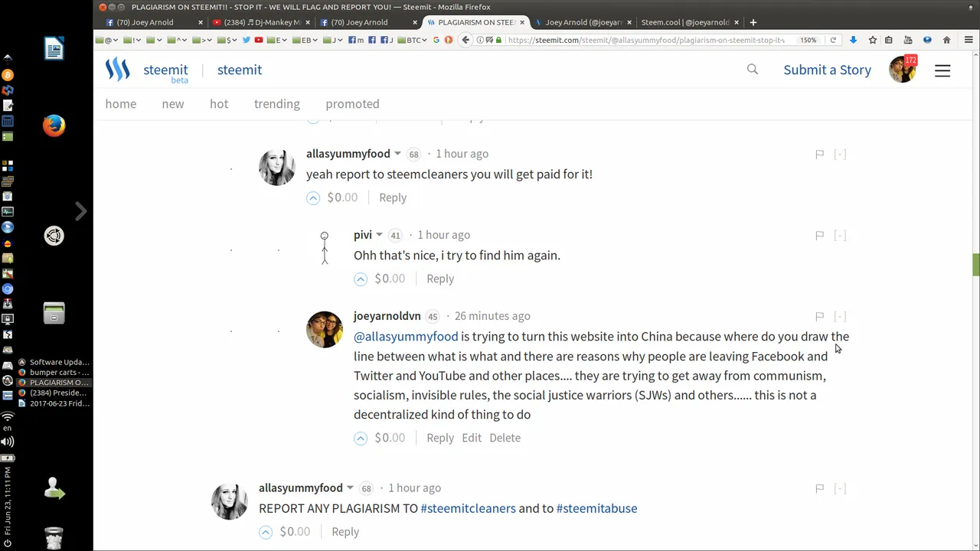Open the Google bookmark icon

(436, 40)
